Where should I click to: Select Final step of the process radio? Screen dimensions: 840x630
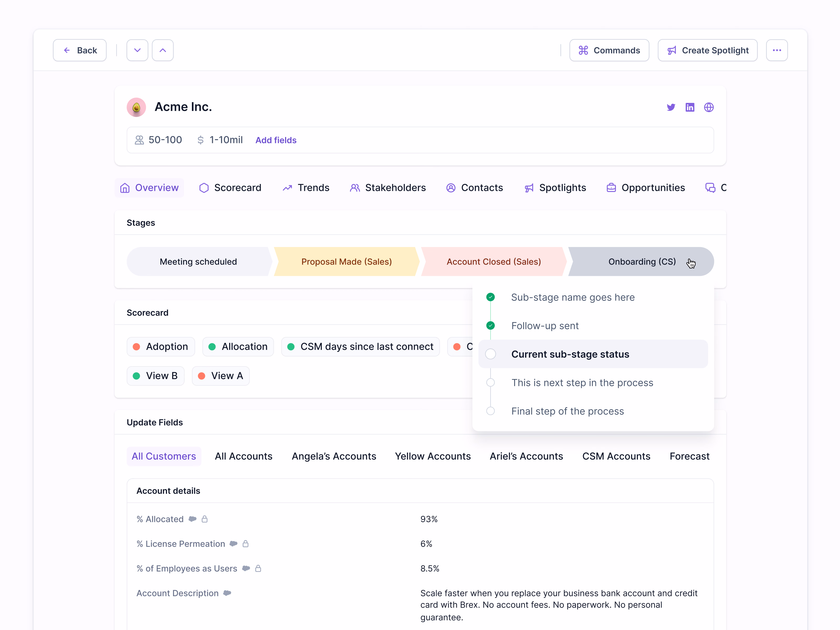pyautogui.click(x=490, y=411)
